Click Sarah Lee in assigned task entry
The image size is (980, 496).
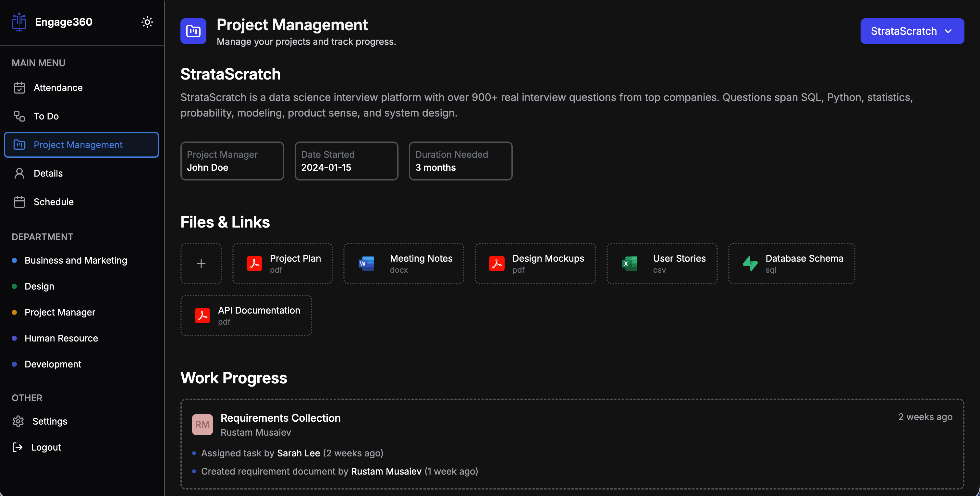click(298, 453)
